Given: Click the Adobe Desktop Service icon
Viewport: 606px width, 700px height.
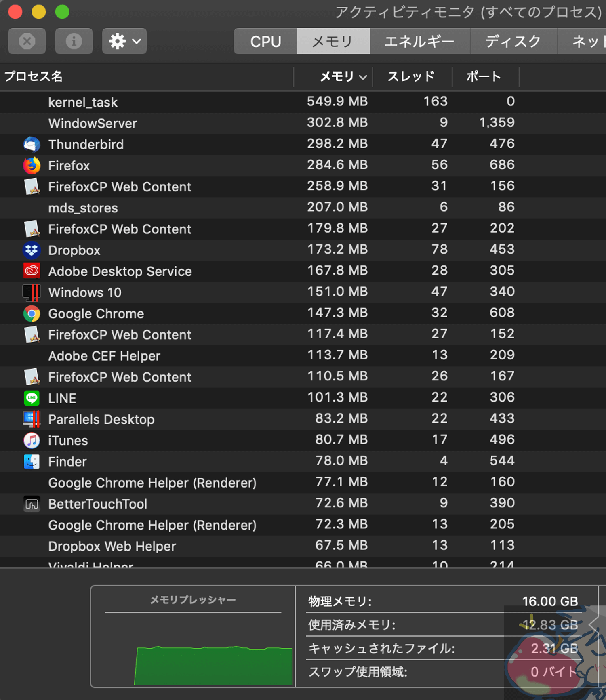Looking at the screenshot, I should pyautogui.click(x=32, y=271).
